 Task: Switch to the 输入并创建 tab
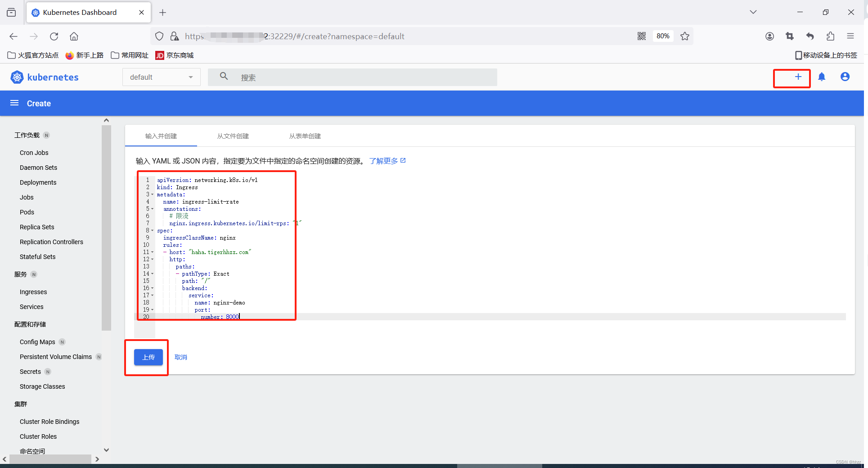(x=161, y=136)
